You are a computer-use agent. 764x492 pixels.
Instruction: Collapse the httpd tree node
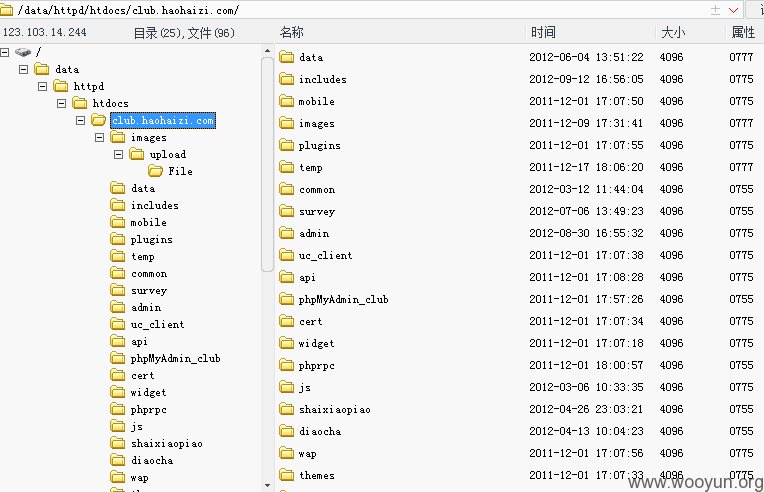tap(42, 86)
